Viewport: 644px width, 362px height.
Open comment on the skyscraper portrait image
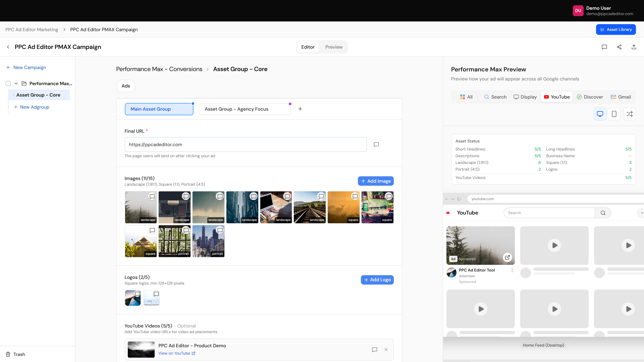click(220, 230)
